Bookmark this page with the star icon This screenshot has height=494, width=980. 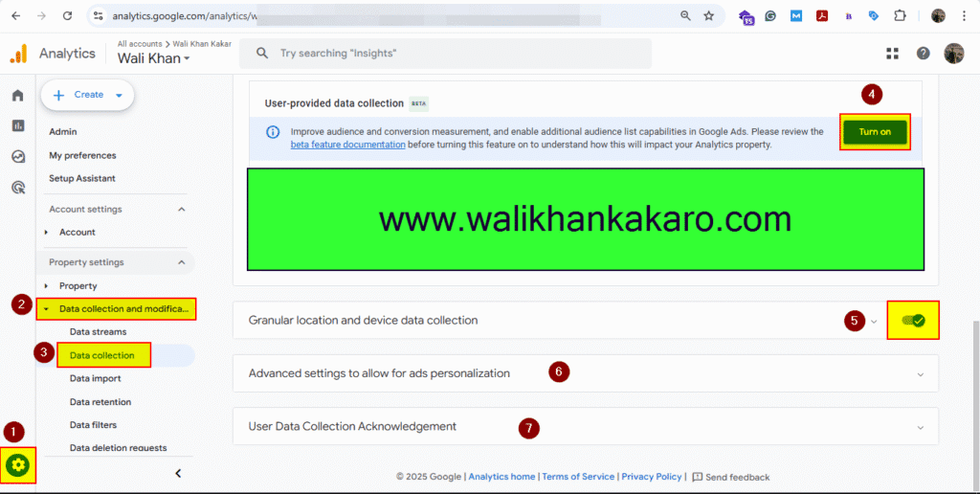(x=708, y=15)
